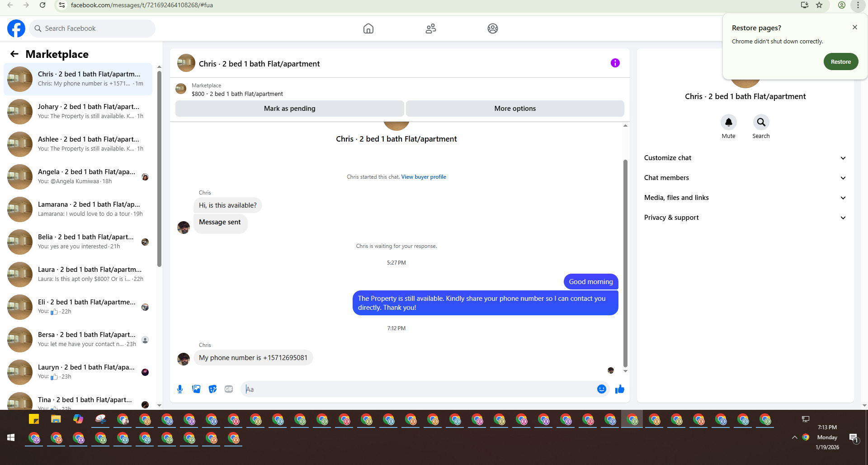Mark listing as pending
Image resolution: width=868 pixels, height=465 pixels.
tap(289, 109)
